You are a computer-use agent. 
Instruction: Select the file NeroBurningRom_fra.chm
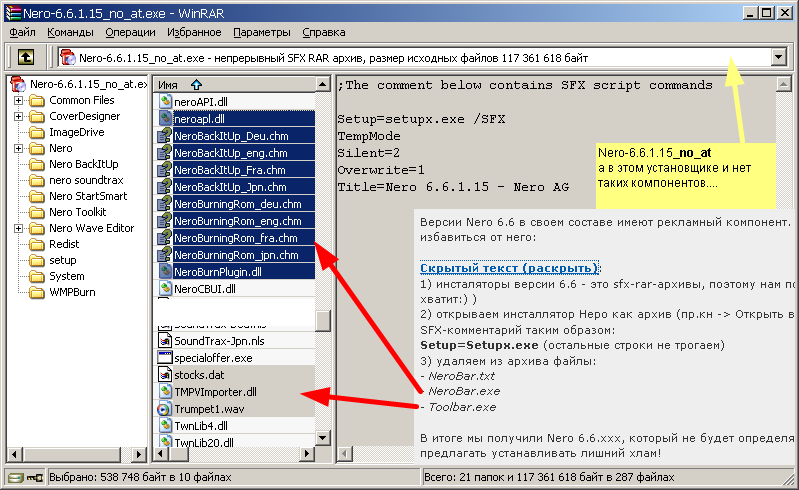235,238
